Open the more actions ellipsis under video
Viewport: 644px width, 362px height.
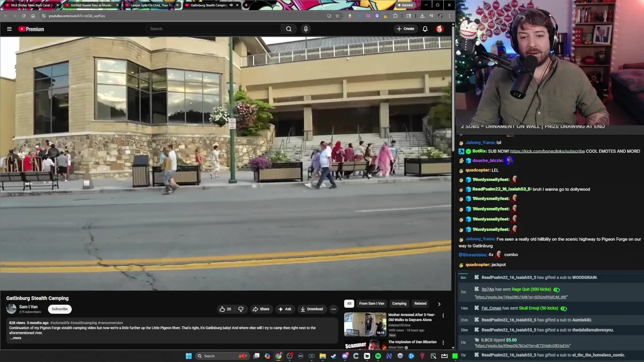(x=333, y=309)
